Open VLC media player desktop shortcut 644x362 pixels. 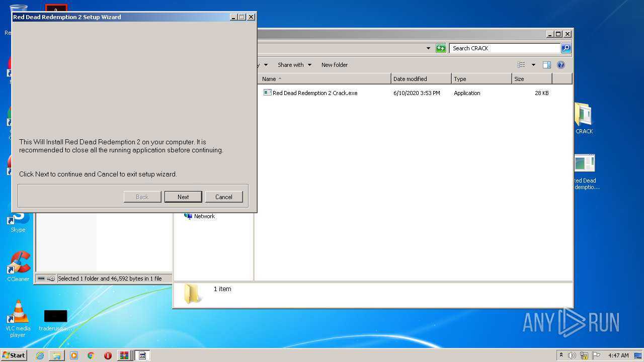point(18,318)
